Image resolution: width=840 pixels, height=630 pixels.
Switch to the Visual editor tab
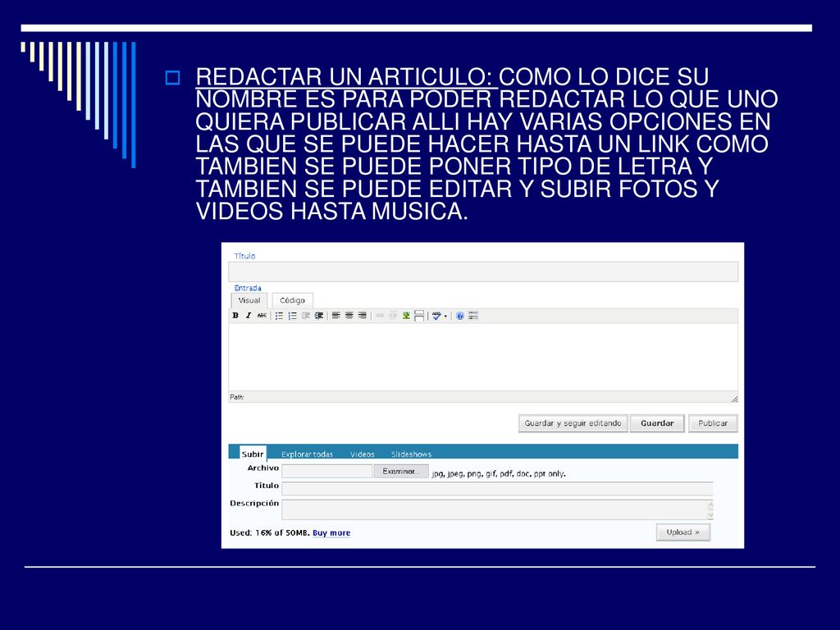pyautogui.click(x=249, y=300)
